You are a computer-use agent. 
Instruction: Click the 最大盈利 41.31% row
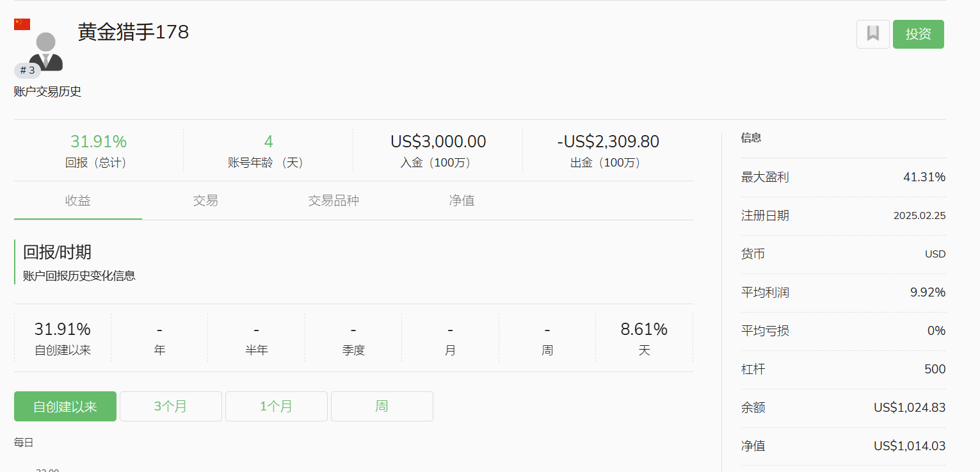click(x=843, y=177)
